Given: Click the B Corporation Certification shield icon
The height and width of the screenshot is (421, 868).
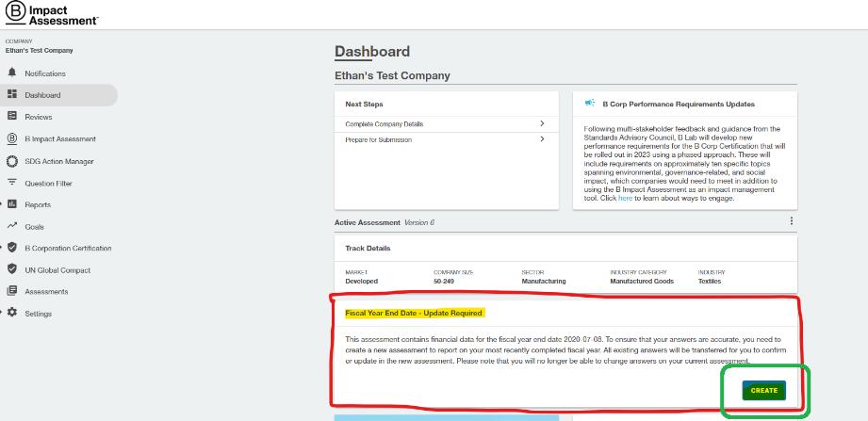Looking at the screenshot, I should 12,248.
